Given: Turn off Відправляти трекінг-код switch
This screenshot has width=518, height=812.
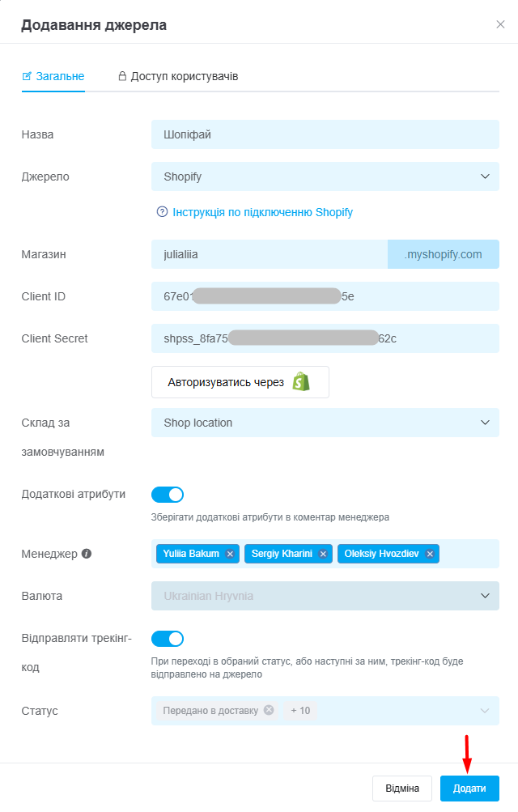Looking at the screenshot, I should 168,639.
